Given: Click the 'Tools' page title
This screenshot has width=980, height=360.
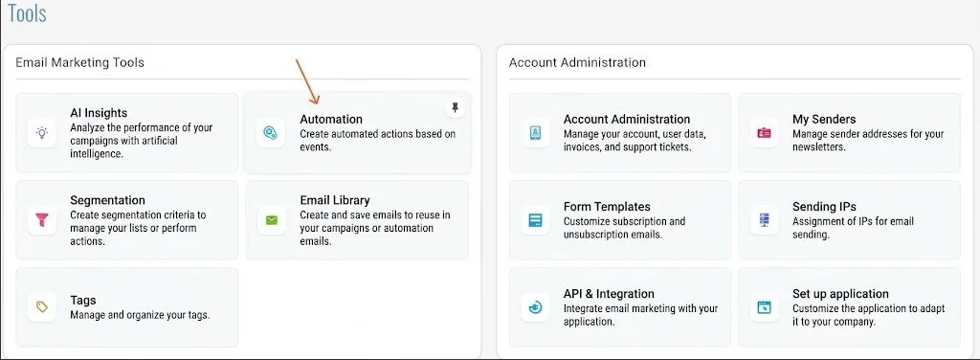Looking at the screenshot, I should (x=27, y=13).
